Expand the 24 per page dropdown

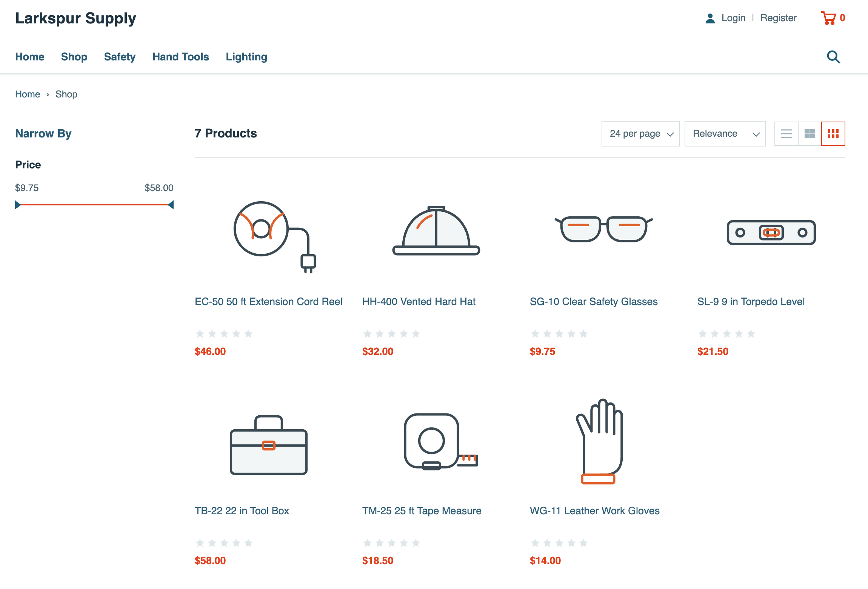pos(641,134)
